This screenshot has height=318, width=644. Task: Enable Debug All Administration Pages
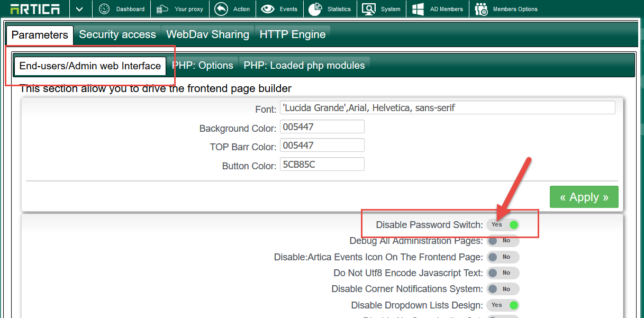503,241
